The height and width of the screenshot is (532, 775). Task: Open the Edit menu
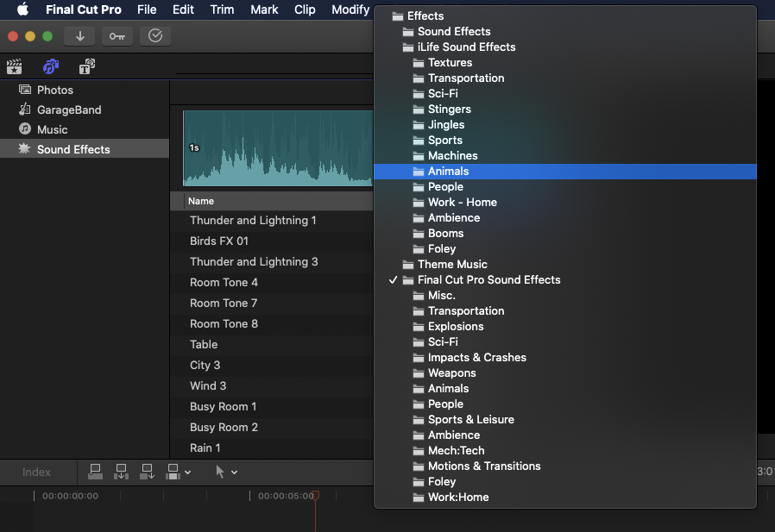(183, 9)
